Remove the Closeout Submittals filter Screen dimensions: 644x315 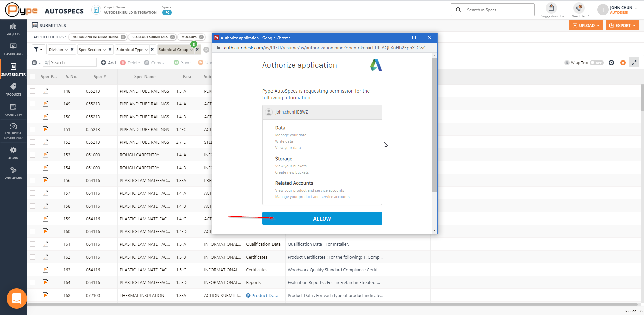172,37
